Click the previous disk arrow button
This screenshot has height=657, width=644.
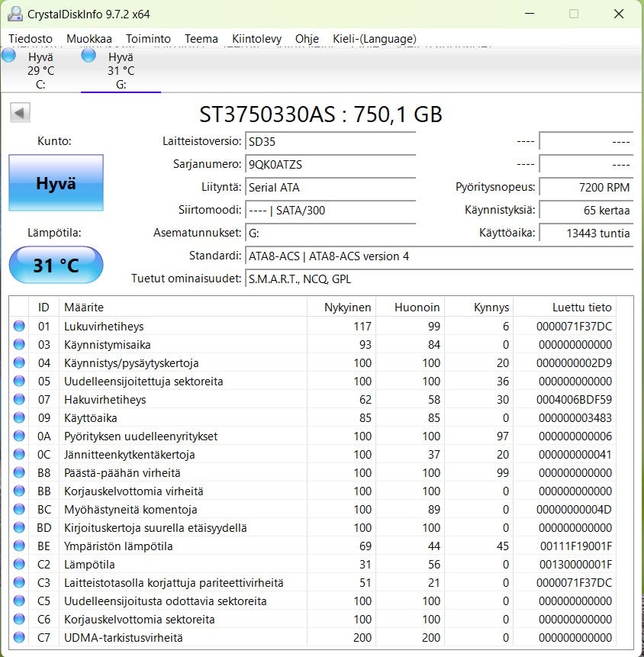pos(20,113)
